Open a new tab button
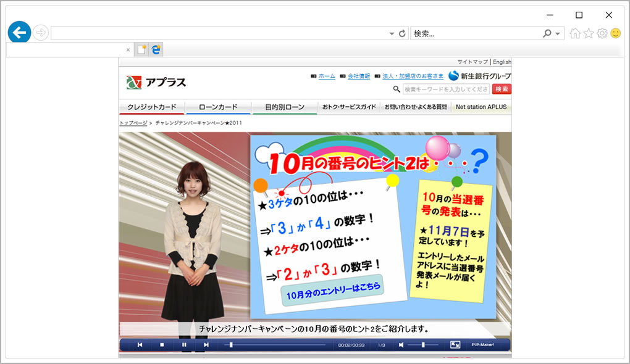The height and width of the screenshot is (364, 630). [141, 50]
